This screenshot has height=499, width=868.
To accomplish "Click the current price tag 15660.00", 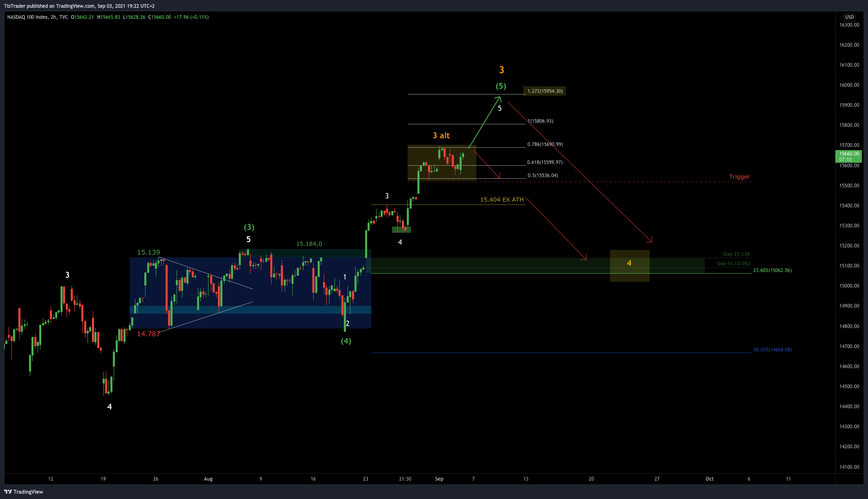I will click(848, 156).
